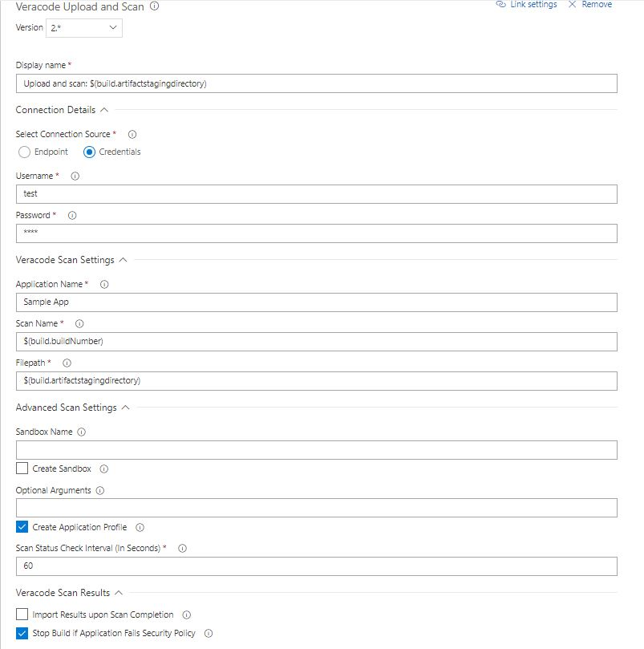This screenshot has width=644, height=649.
Task: Open the Version dropdown showing 2.*
Action: [x=84, y=28]
